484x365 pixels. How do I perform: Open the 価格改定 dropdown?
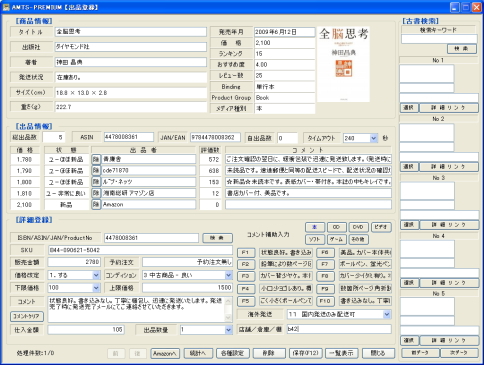pyautogui.click(x=96, y=275)
